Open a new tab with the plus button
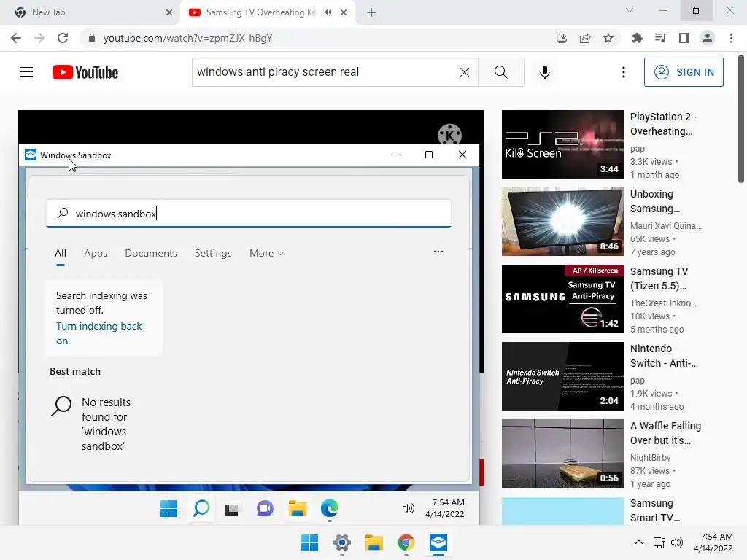The image size is (747, 560). coord(371,12)
